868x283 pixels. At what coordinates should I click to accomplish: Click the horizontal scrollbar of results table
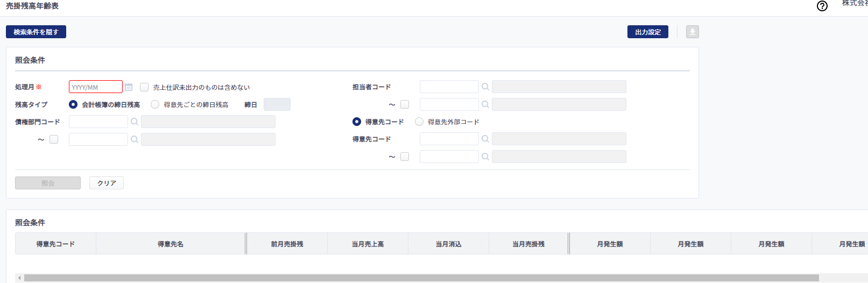(421, 278)
